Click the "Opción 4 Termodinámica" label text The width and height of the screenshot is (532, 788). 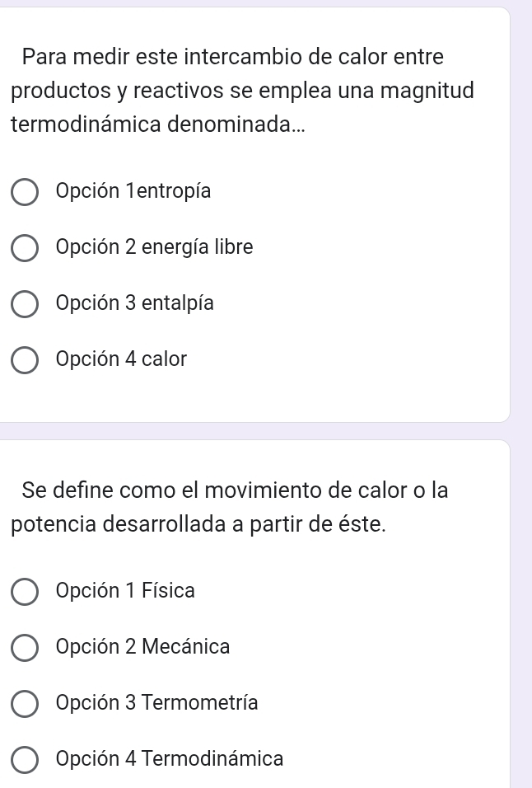(170, 758)
